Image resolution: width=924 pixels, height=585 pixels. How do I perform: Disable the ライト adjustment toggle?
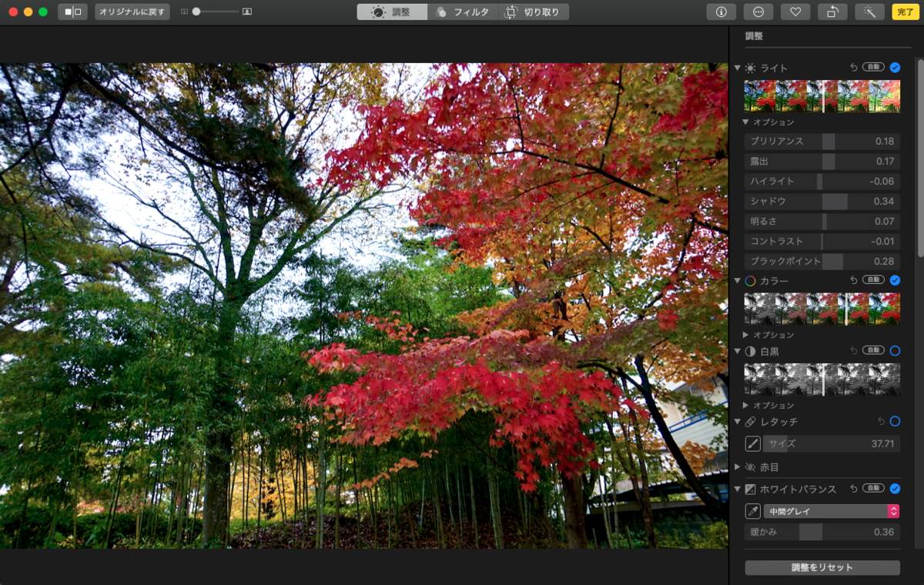(x=894, y=68)
